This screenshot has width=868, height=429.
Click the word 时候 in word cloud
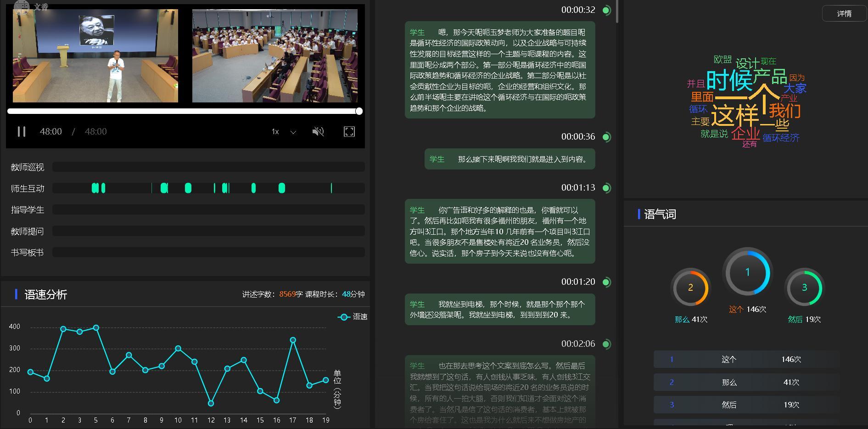click(x=728, y=81)
